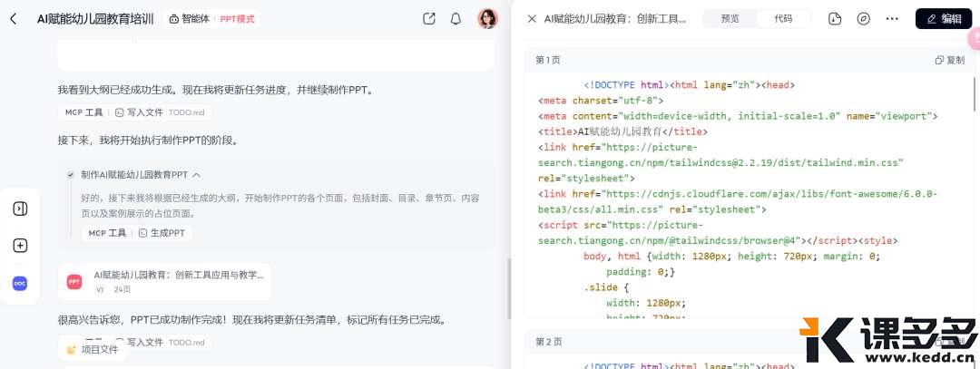The image size is (980, 369).
Task: Click the check icon beside 制作AI赋能幼儿园教育PPT
Action: click(72, 175)
